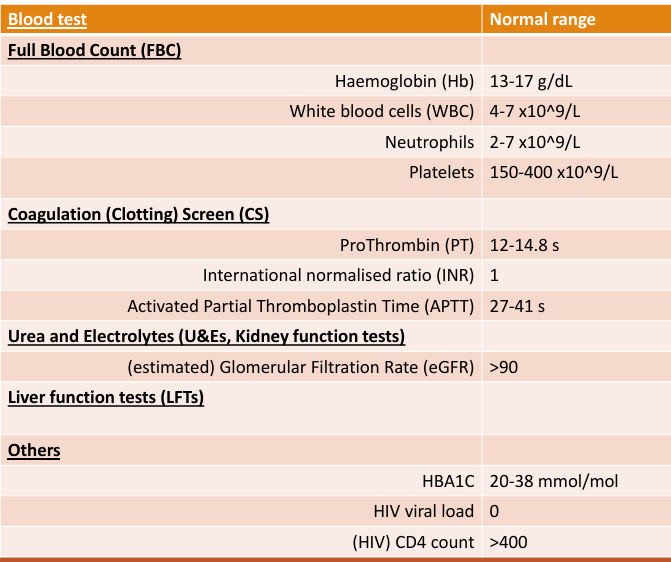Click the Liver function tests (LFTs) heading

click(x=106, y=397)
